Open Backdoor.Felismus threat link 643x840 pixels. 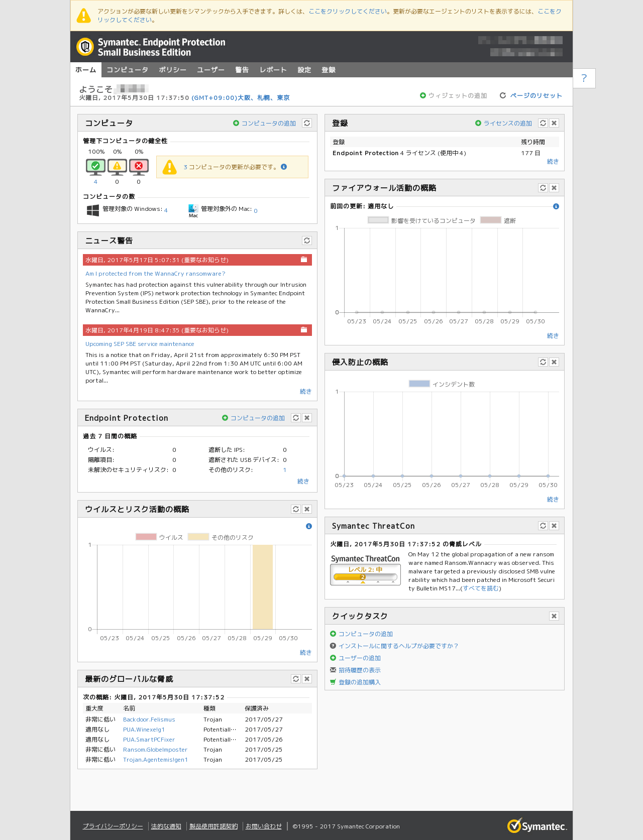(149, 719)
